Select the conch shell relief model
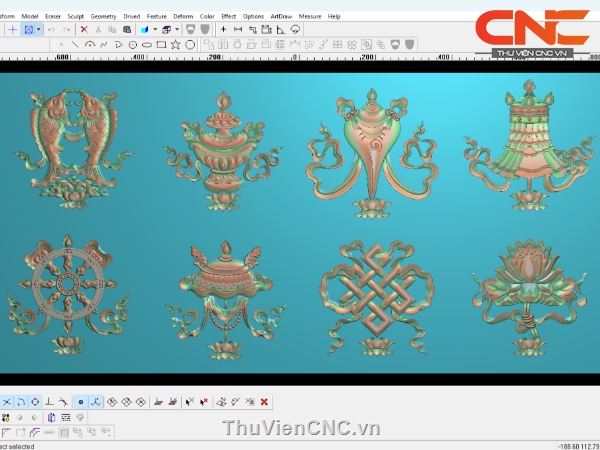This screenshot has height=450, width=600. point(372,153)
